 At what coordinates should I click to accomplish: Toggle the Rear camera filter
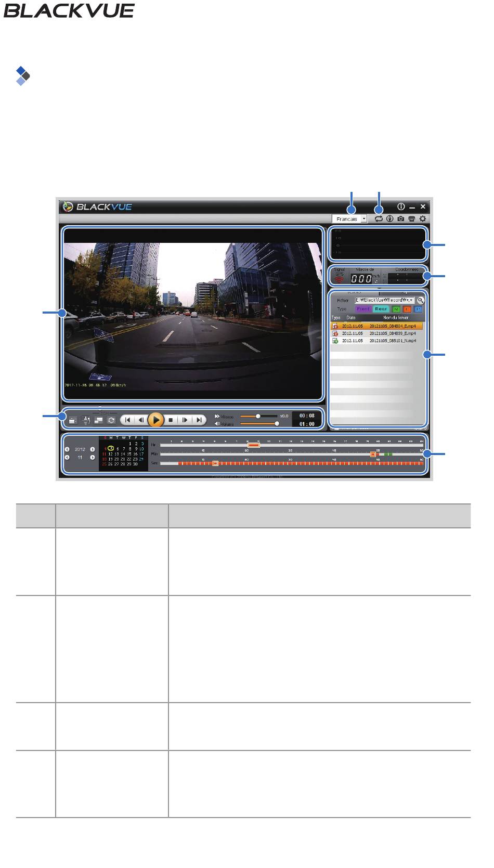[381, 309]
